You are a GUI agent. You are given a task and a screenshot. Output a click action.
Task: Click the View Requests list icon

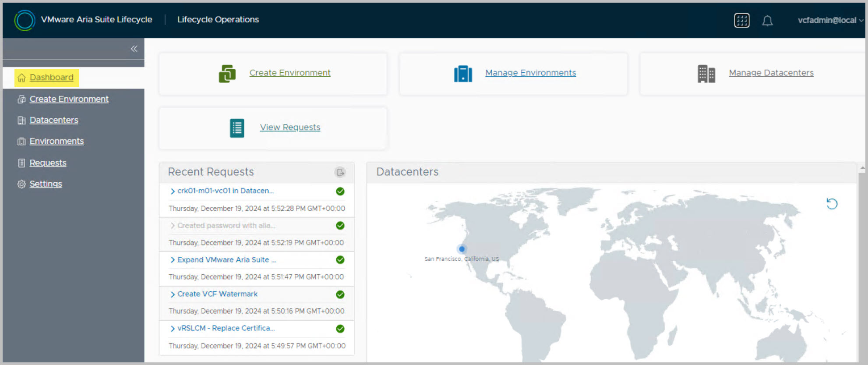237,128
